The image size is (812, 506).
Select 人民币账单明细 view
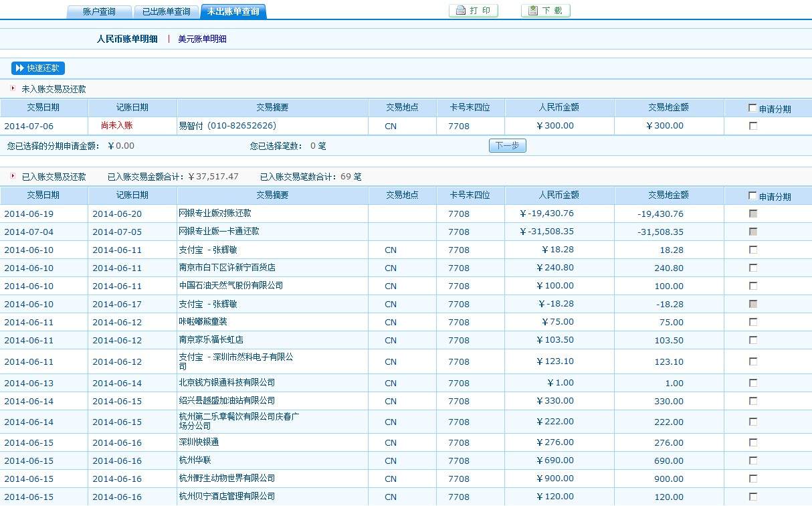pyautogui.click(x=127, y=39)
